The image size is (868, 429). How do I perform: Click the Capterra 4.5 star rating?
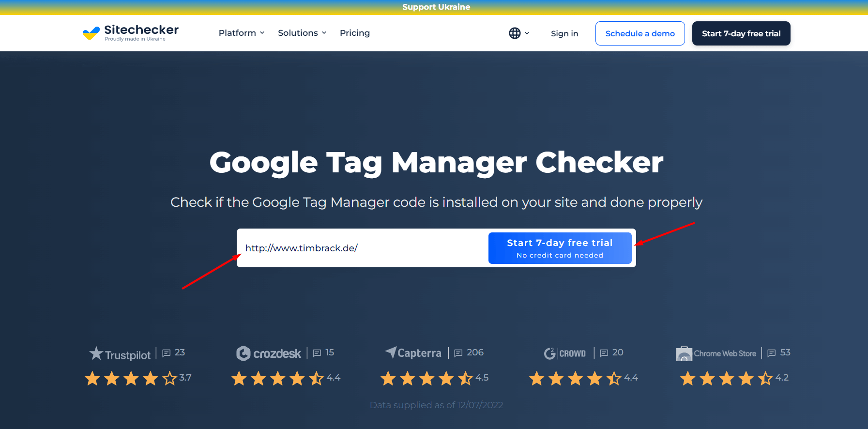point(434,378)
